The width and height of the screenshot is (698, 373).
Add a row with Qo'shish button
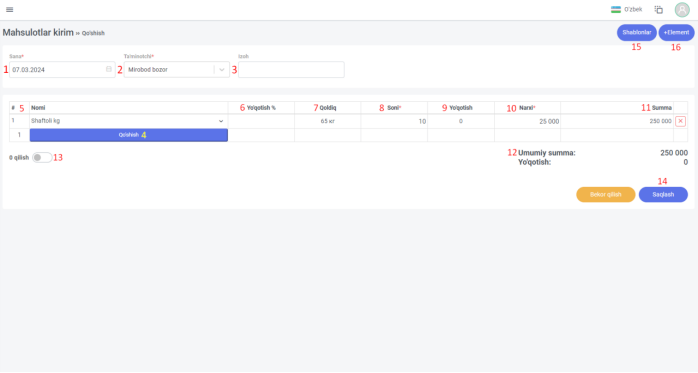(x=129, y=135)
